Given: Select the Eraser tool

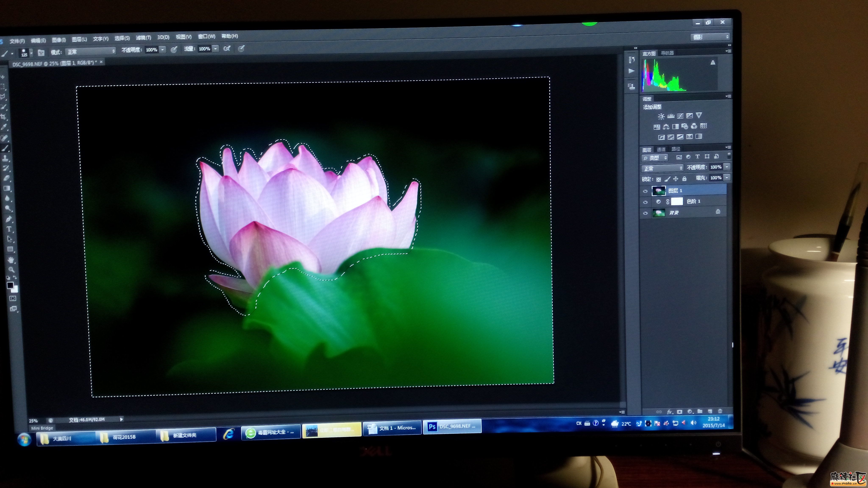Looking at the screenshot, I should (x=6, y=178).
